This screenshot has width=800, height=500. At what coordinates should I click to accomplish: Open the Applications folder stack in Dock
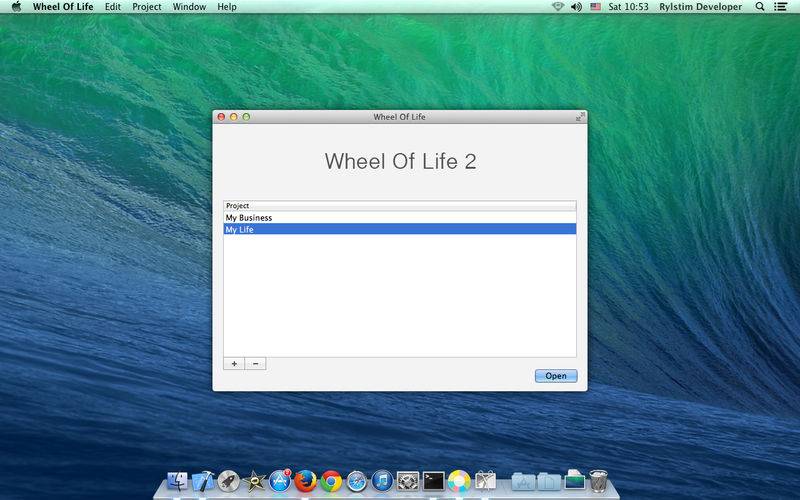pyautogui.click(x=523, y=481)
